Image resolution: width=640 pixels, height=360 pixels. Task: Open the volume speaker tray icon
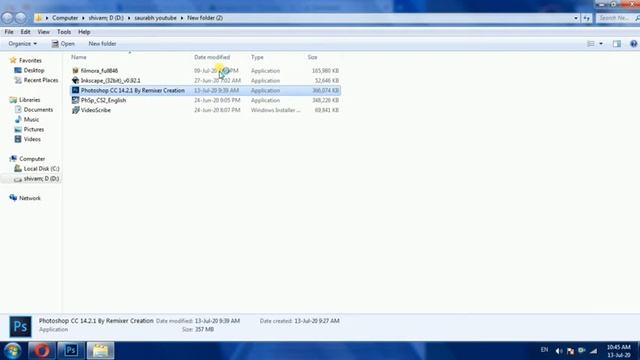click(559, 351)
